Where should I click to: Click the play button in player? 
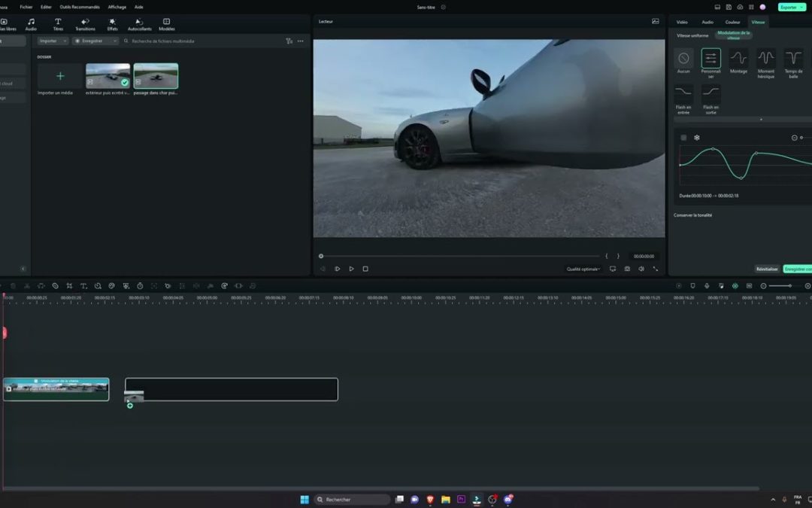[352, 269]
